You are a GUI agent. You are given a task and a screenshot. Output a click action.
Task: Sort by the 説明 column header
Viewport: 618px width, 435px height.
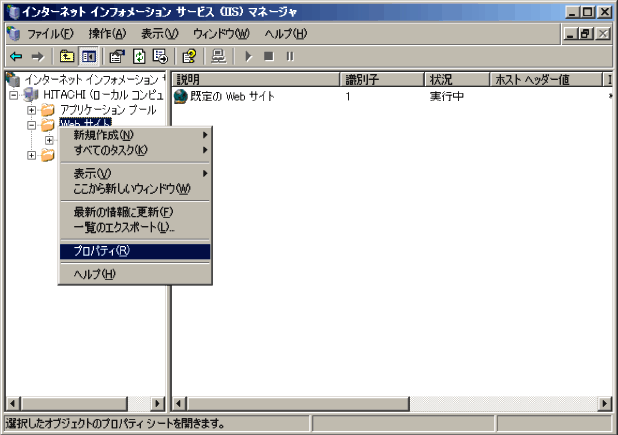click(x=256, y=80)
